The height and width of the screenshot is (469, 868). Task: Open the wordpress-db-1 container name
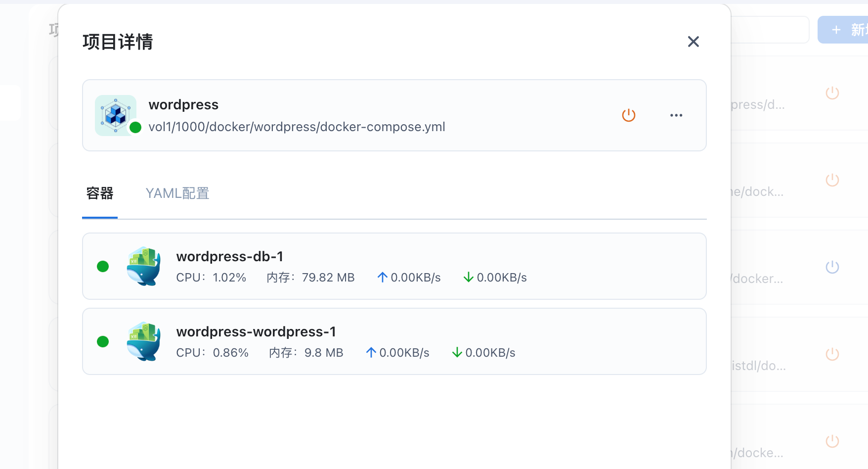[229, 256]
